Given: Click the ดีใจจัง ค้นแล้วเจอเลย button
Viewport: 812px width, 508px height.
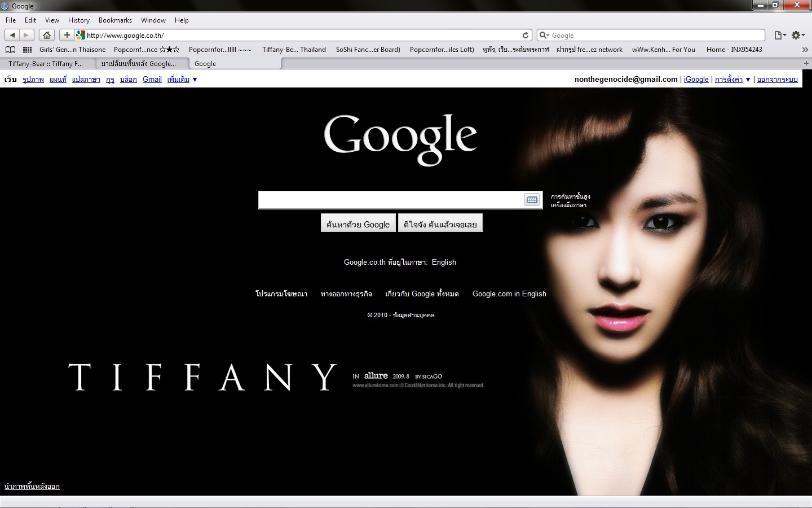Looking at the screenshot, I should pos(440,223).
